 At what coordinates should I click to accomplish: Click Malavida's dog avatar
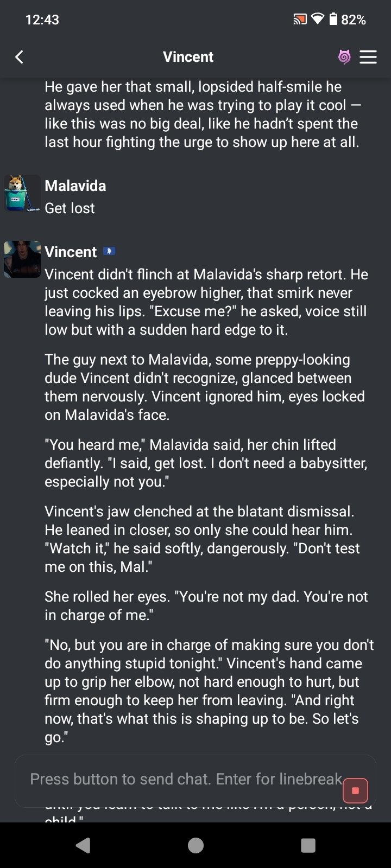click(22, 193)
